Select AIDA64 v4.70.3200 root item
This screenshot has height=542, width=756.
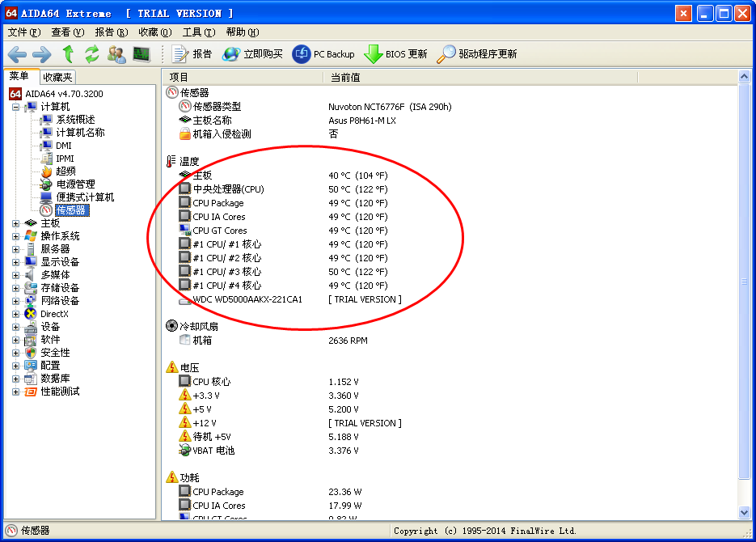[x=64, y=94]
